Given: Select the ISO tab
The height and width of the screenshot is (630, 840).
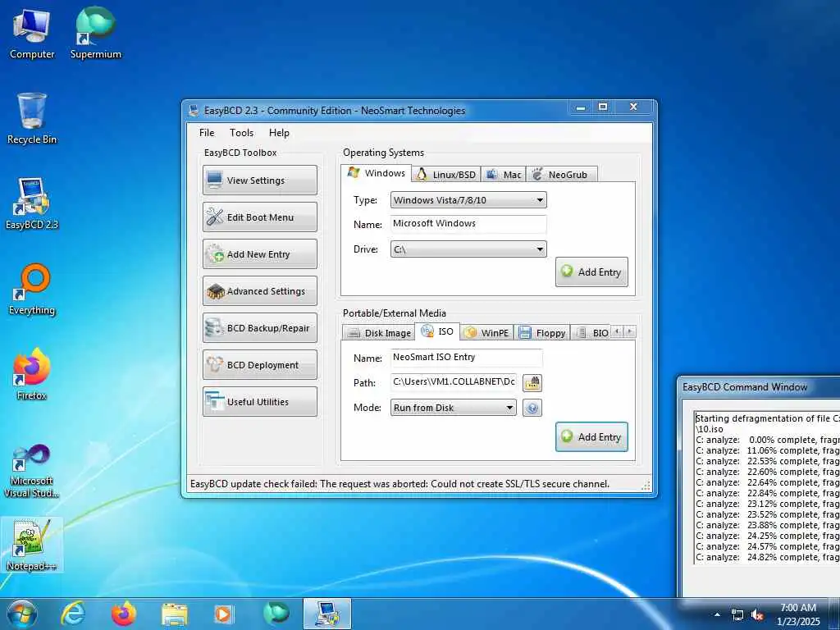Looking at the screenshot, I should 437,331.
